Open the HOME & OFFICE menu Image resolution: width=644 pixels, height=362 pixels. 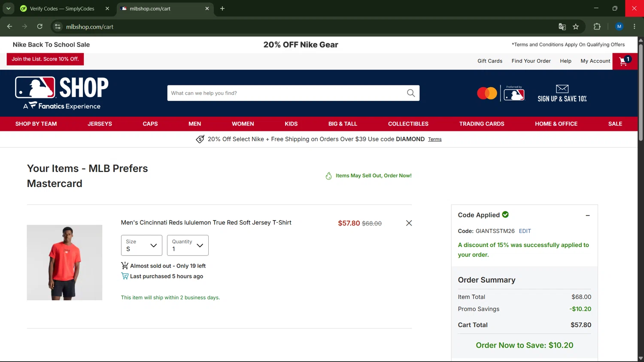[556, 124]
